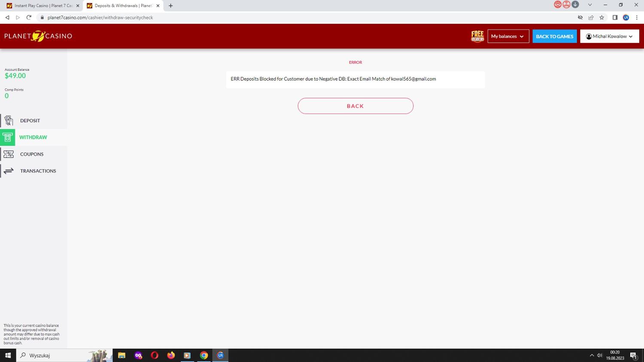
Task: Click the UR profile icon in the toolbar
Action: click(x=626, y=18)
